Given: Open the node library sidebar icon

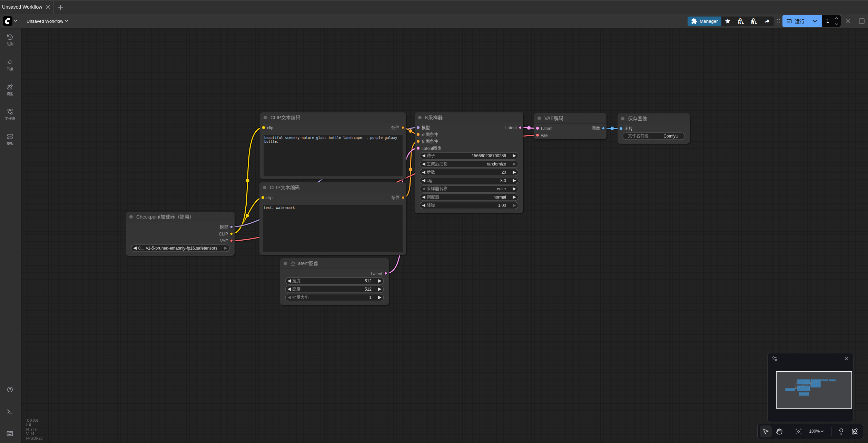Looking at the screenshot, I should [10, 64].
